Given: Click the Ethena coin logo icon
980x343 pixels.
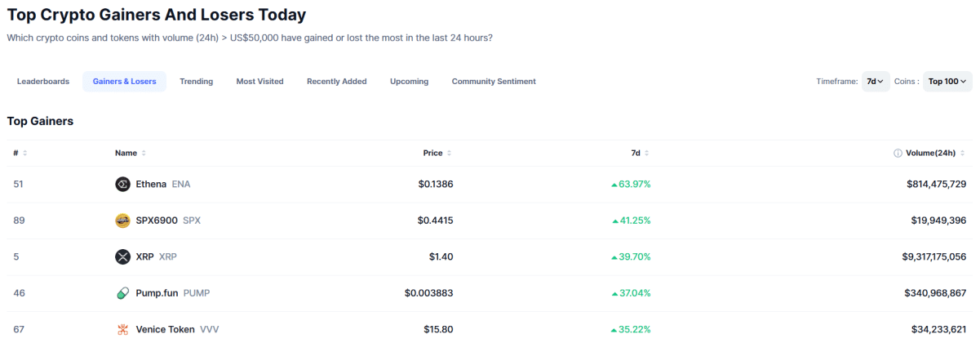Looking at the screenshot, I should 122,185.
